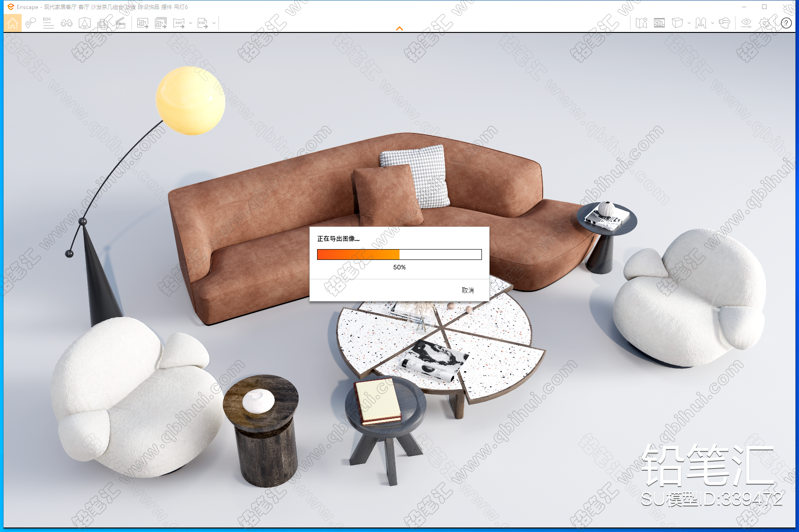This screenshot has width=799, height=532.
Task: Open the BIM info panel
Action: pyautogui.click(x=48, y=23)
